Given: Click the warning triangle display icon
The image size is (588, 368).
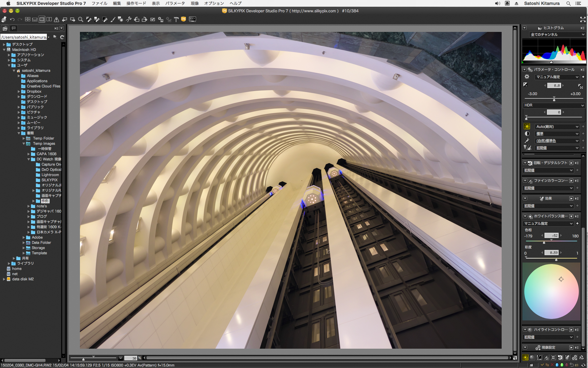Looking at the screenshot, I should tap(56, 19).
